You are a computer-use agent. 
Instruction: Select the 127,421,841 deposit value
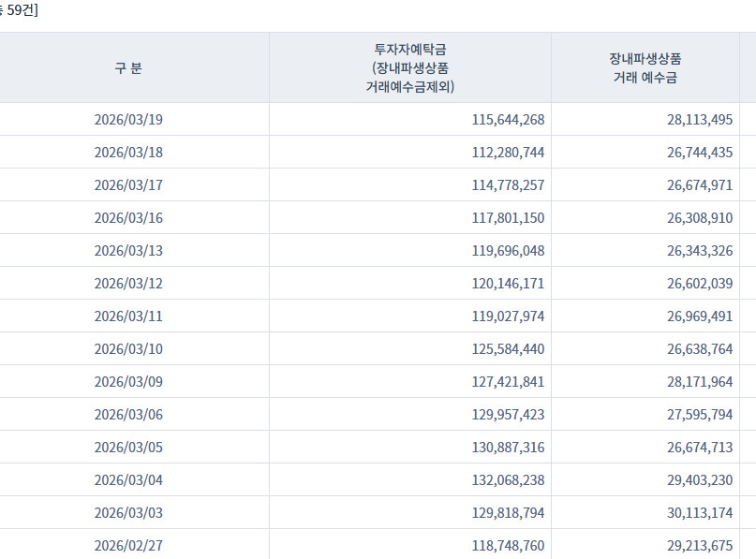pyautogui.click(x=508, y=382)
